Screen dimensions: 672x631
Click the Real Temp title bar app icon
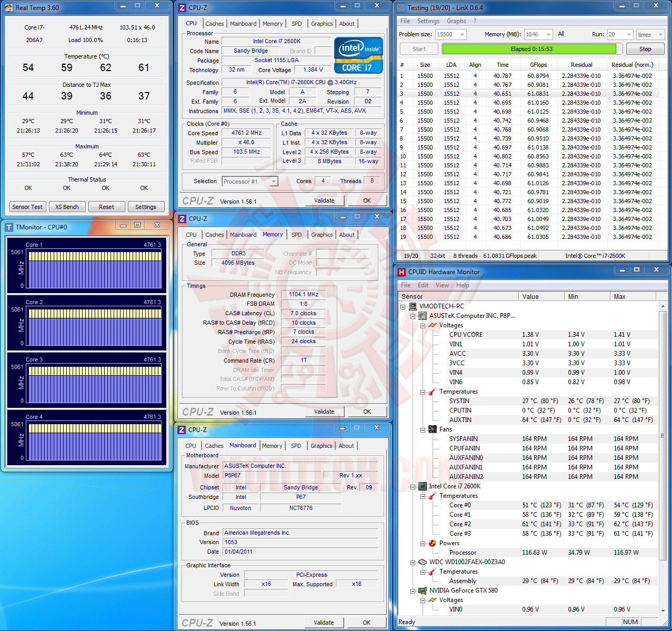(9, 7)
